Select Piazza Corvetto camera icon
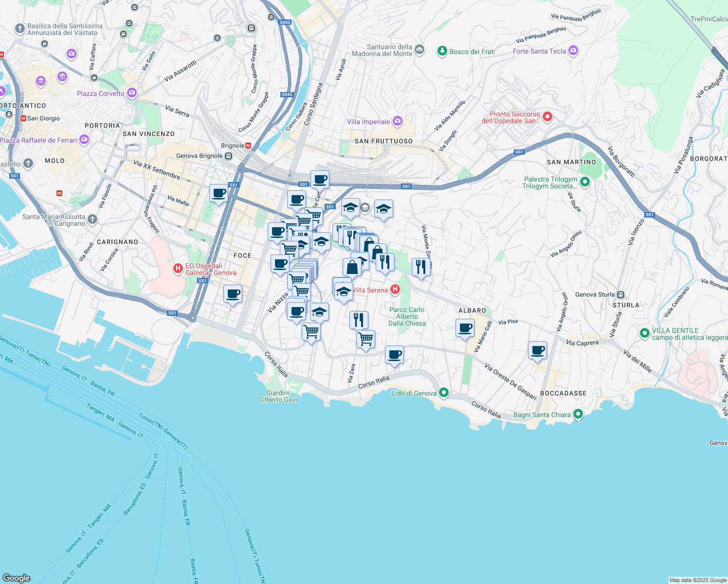Screen dimensions: 728x584 [131, 92]
